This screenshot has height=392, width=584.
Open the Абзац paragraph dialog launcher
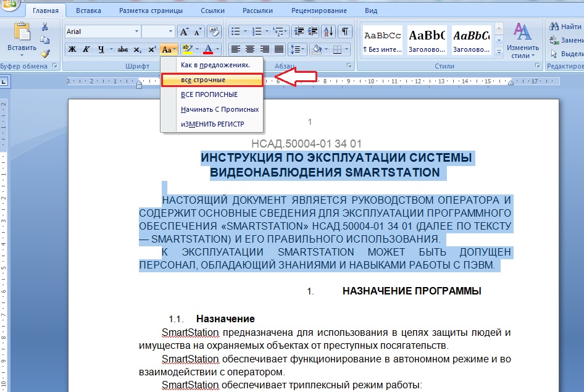(x=349, y=66)
